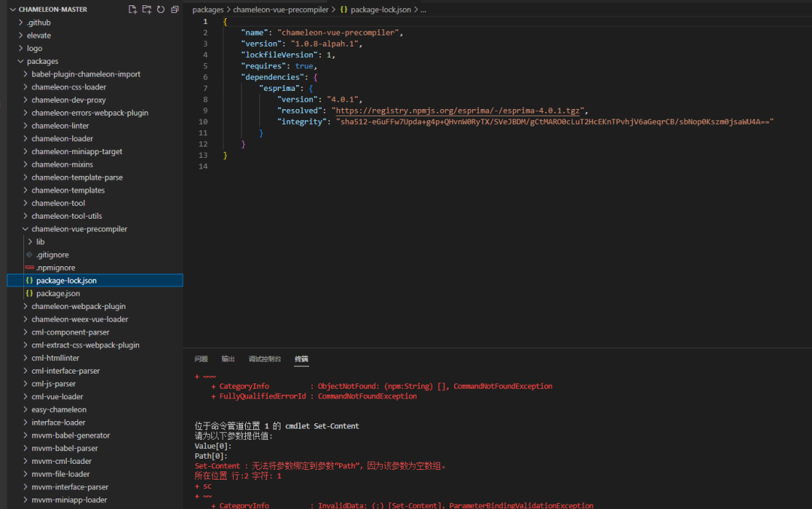
Task: Collapse all folders in explorer
Action: pos(174,9)
